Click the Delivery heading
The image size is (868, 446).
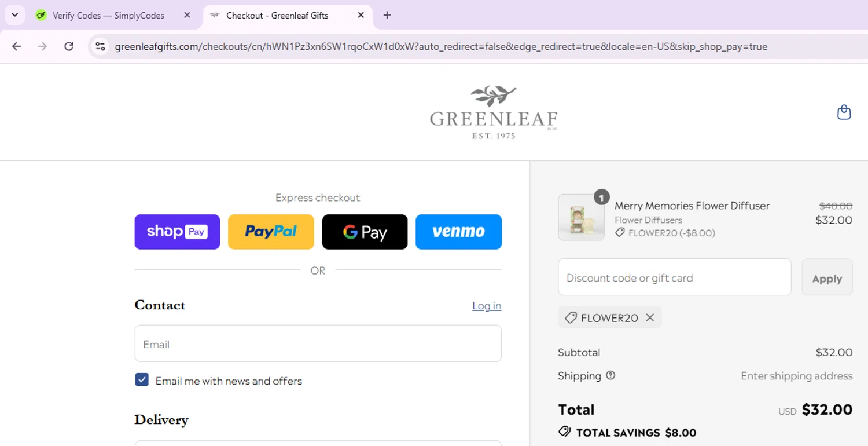[x=161, y=419]
